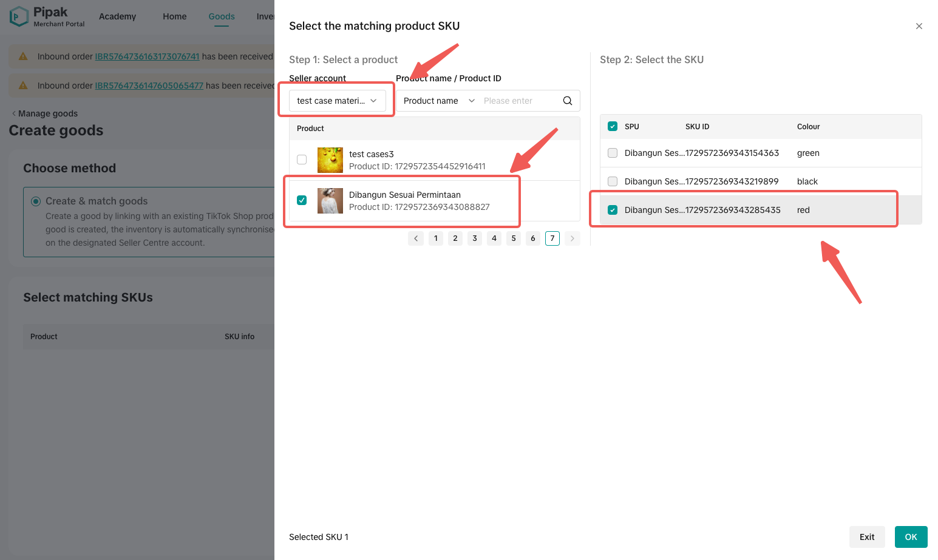
Task: Click the Exit button
Action: coord(866,537)
